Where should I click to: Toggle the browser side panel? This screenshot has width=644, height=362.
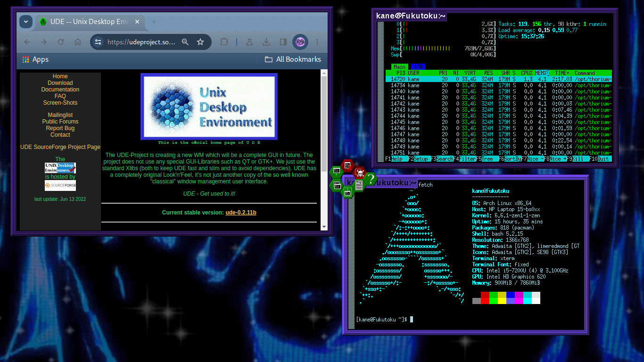point(283,42)
